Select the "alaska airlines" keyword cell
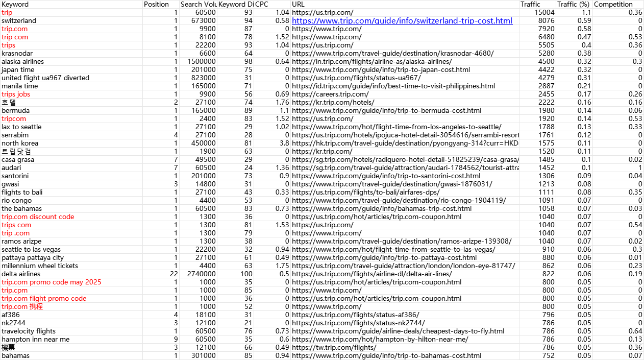This screenshot has width=644, height=360. pos(22,62)
